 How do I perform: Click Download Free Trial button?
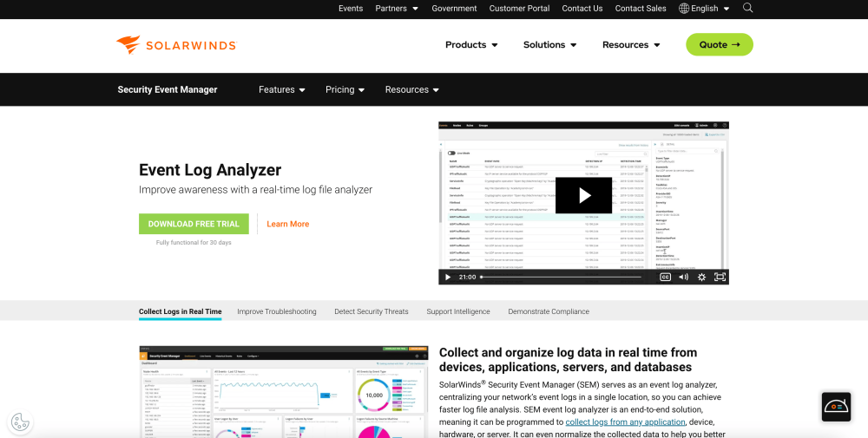[194, 224]
